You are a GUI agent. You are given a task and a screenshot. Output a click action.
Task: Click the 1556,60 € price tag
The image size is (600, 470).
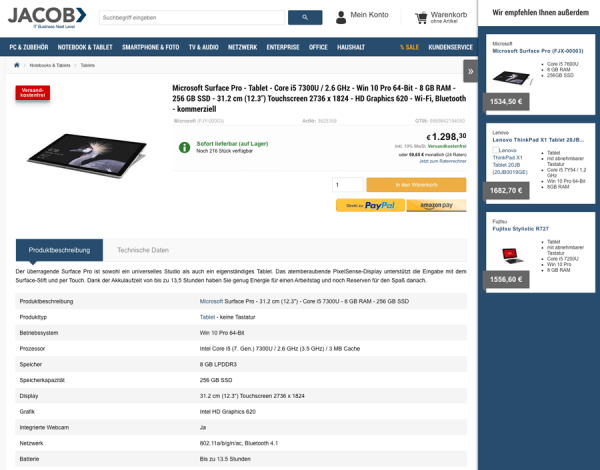[x=506, y=279]
